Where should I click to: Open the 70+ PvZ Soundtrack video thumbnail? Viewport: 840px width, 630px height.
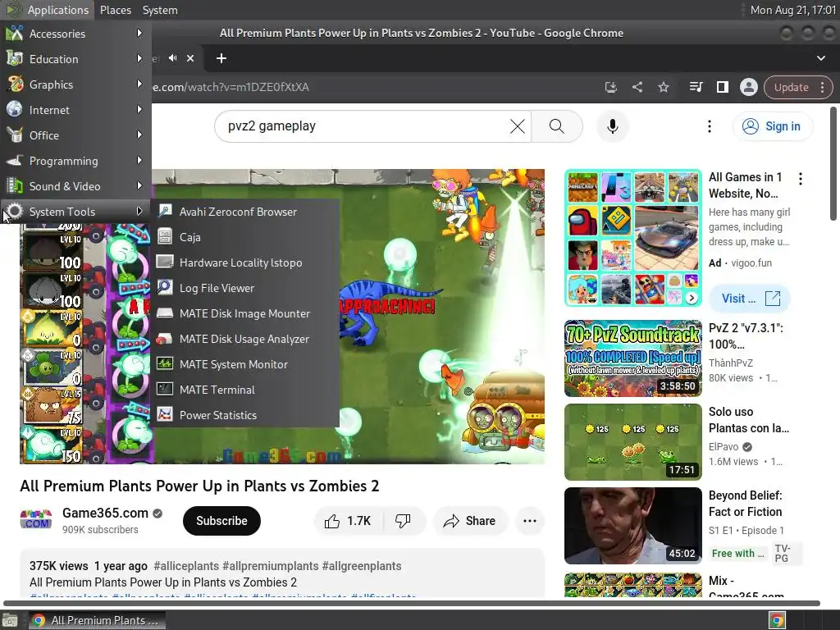point(633,358)
